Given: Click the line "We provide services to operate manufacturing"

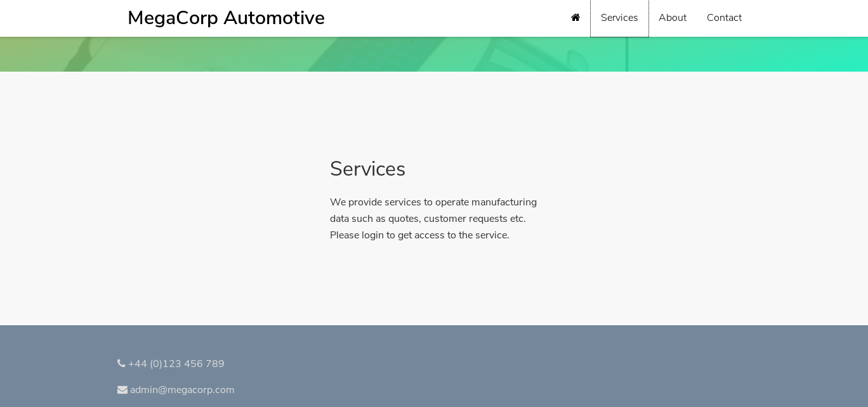Looking at the screenshot, I should click(433, 202).
